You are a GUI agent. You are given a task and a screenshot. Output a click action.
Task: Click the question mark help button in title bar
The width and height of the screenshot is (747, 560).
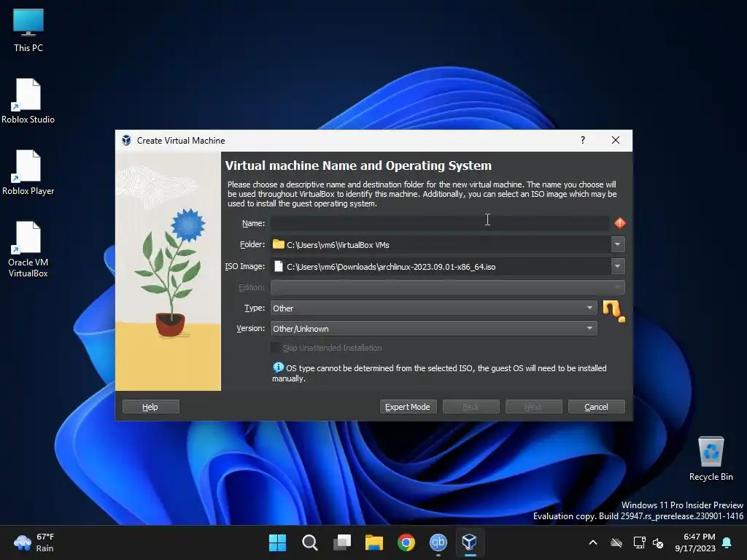(583, 140)
